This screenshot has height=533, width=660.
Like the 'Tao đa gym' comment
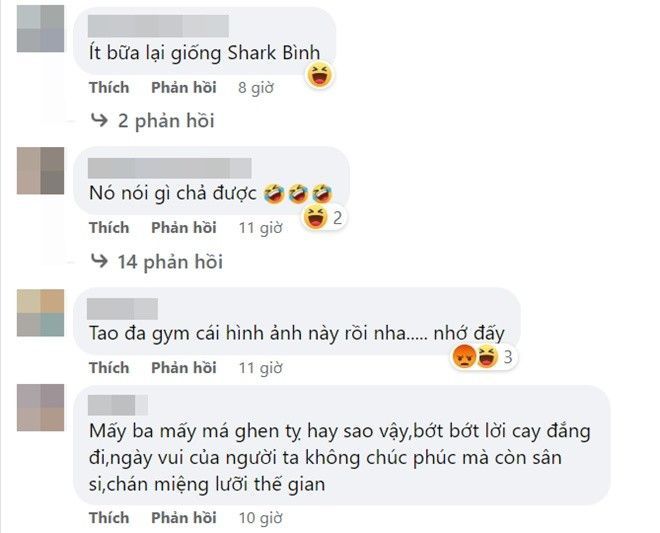click(x=109, y=368)
